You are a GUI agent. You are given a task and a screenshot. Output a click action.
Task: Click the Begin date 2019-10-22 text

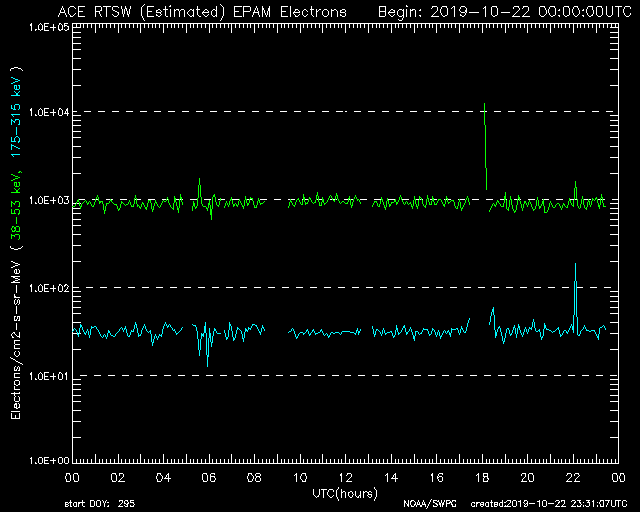(500, 11)
